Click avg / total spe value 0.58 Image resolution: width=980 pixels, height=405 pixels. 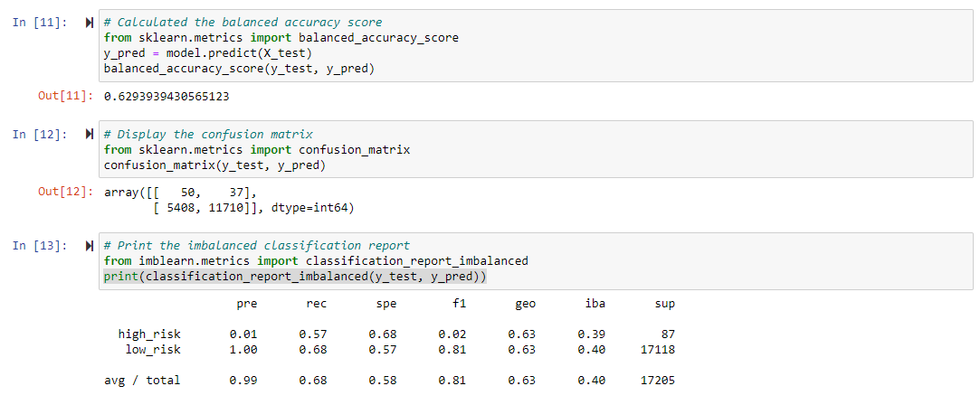[x=383, y=380]
